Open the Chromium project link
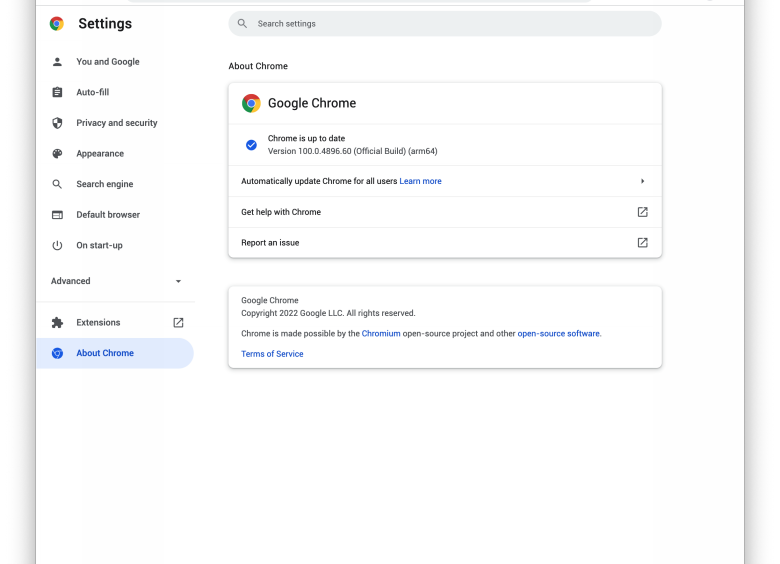Screen dimensions: 780x564 click(x=381, y=333)
